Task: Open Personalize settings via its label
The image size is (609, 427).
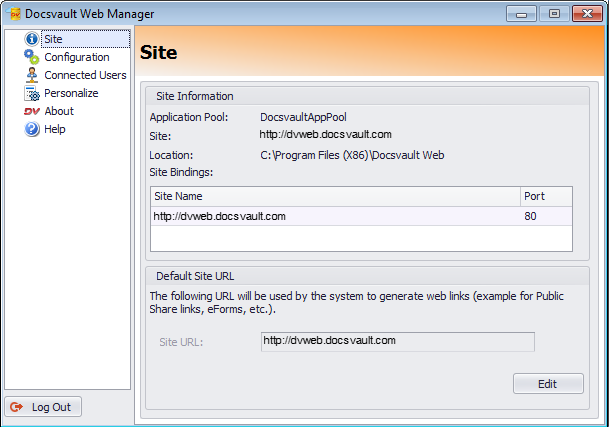Action: click(x=71, y=93)
